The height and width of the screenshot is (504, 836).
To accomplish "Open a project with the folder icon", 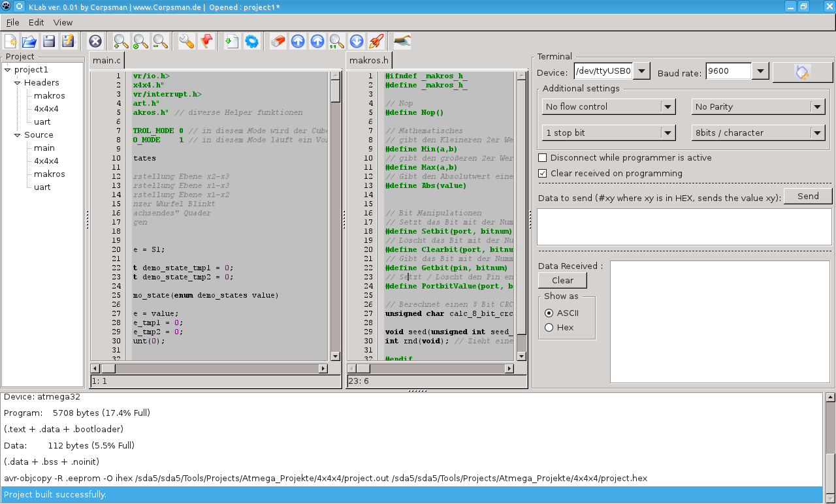I will pos(29,42).
